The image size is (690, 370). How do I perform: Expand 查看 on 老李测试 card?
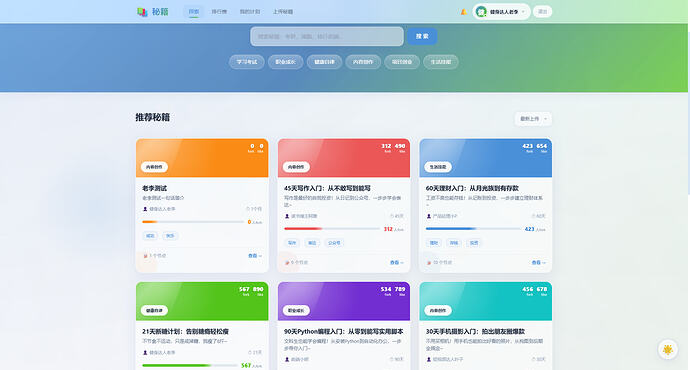click(255, 256)
